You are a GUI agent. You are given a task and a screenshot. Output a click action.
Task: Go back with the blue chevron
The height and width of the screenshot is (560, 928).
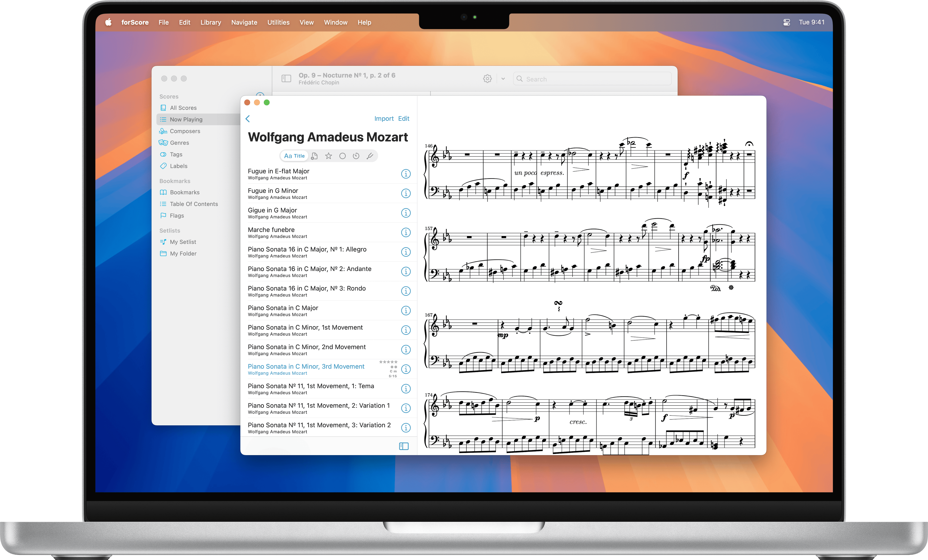click(x=248, y=119)
